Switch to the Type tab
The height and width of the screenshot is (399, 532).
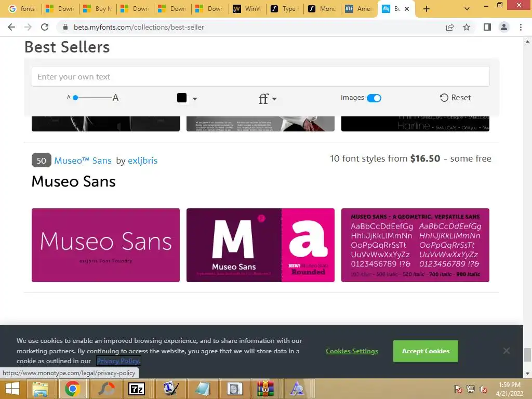point(285,9)
